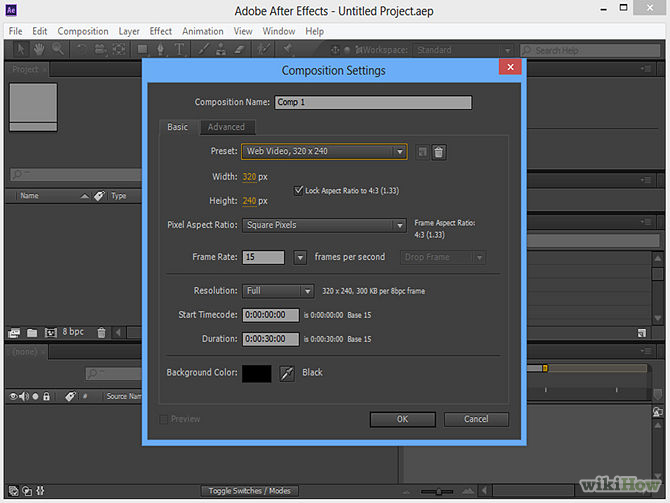The image size is (670, 503).
Task: Open the Composition menu
Action: click(x=83, y=31)
